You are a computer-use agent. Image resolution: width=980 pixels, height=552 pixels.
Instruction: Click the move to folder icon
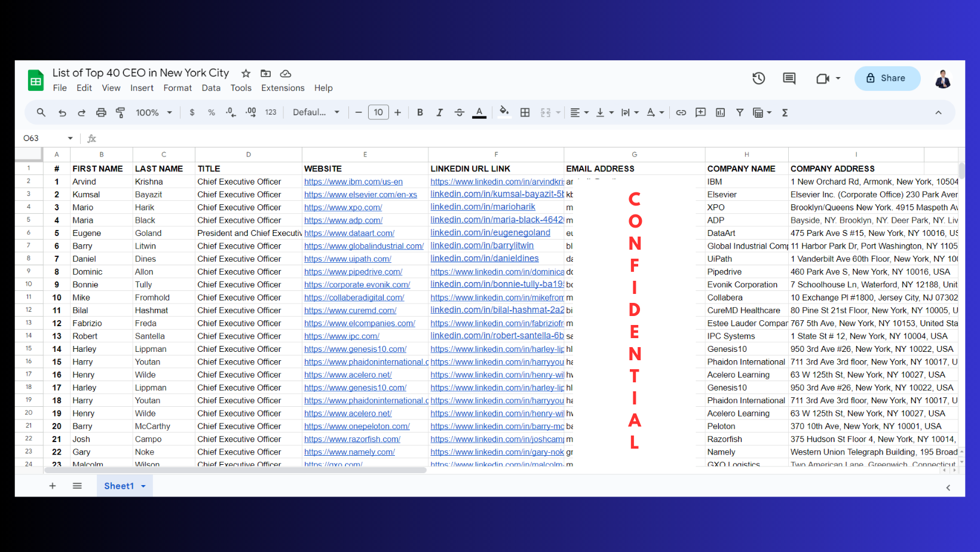(266, 73)
